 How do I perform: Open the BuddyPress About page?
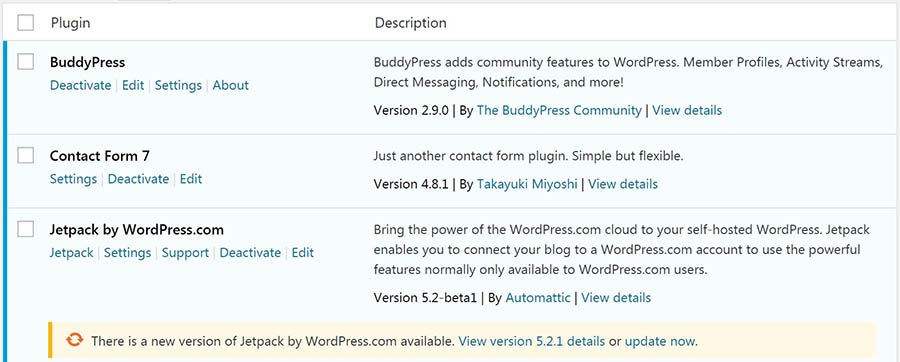(231, 85)
